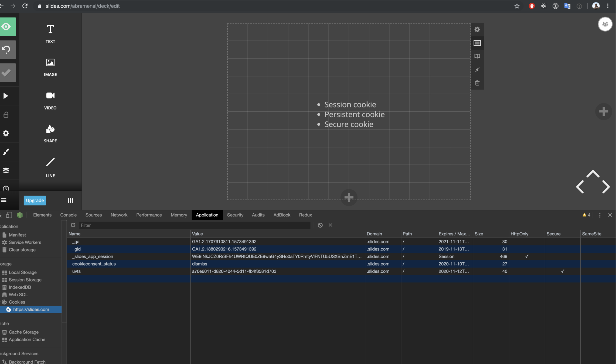The width and height of the screenshot is (616, 364).
Task: Toggle the device toolbar icon in DevTools
Action: point(9,215)
